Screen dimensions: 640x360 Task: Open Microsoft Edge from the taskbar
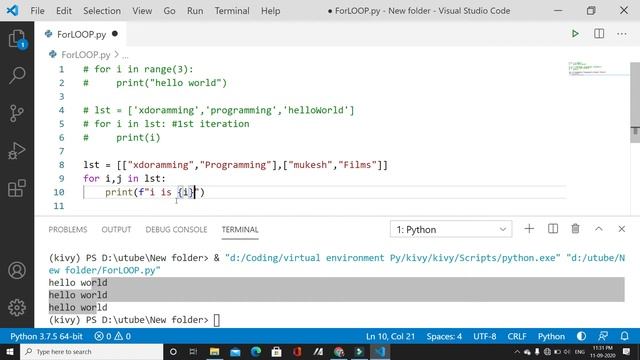(x=256, y=352)
